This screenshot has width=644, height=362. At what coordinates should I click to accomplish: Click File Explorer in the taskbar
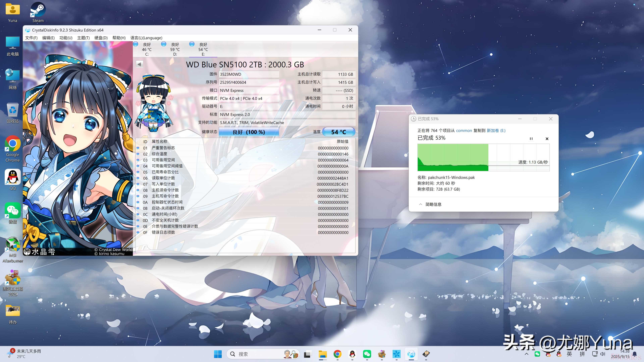click(323, 354)
